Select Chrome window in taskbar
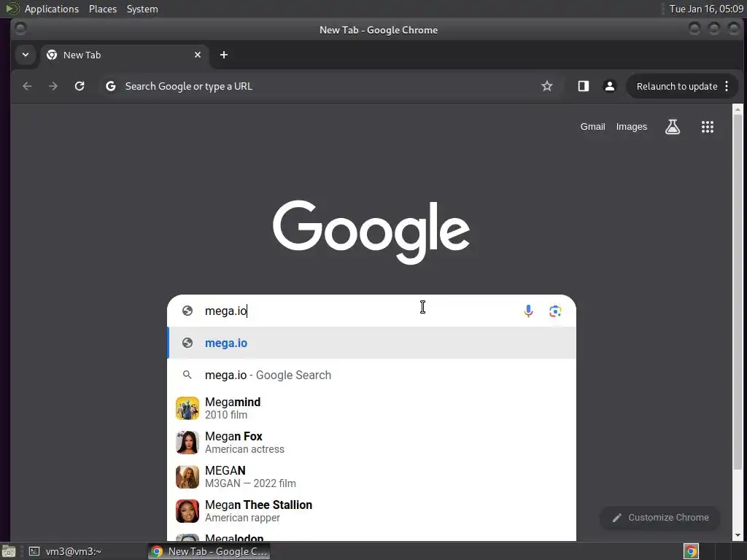This screenshot has height=560, width=747. (x=209, y=551)
